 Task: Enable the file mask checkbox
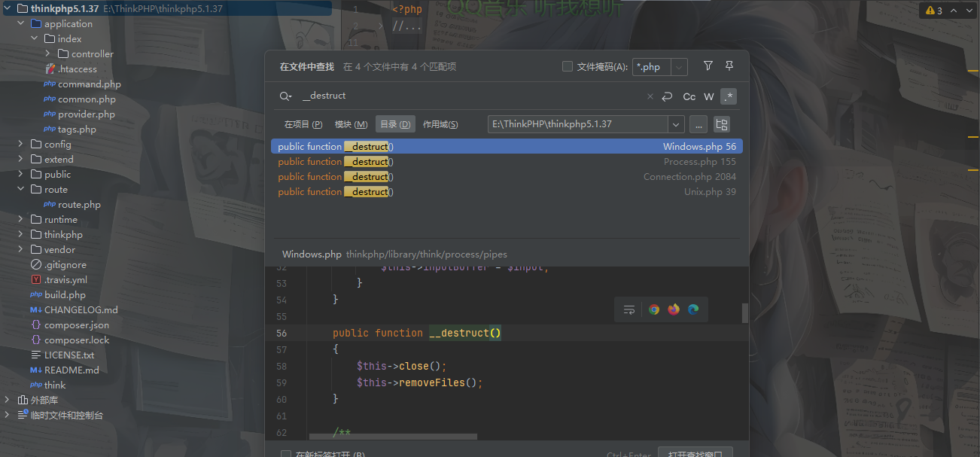pos(568,66)
